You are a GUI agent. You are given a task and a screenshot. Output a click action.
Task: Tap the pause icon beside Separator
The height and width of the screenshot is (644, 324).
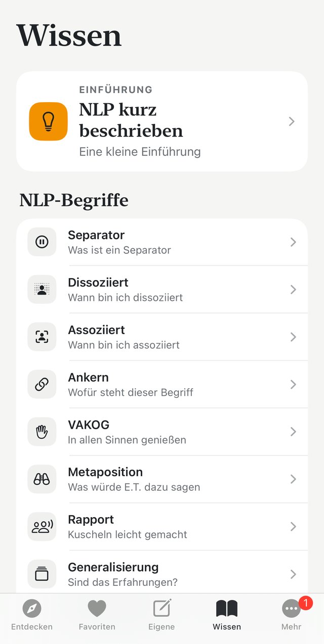point(42,242)
